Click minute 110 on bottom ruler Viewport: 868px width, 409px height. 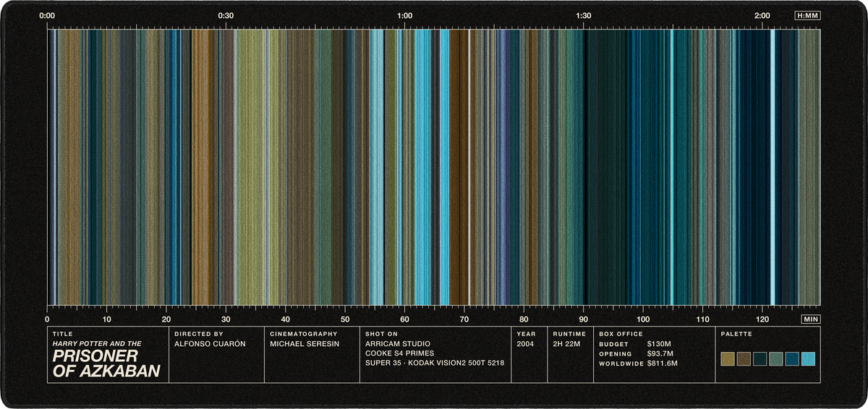coord(702,319)
